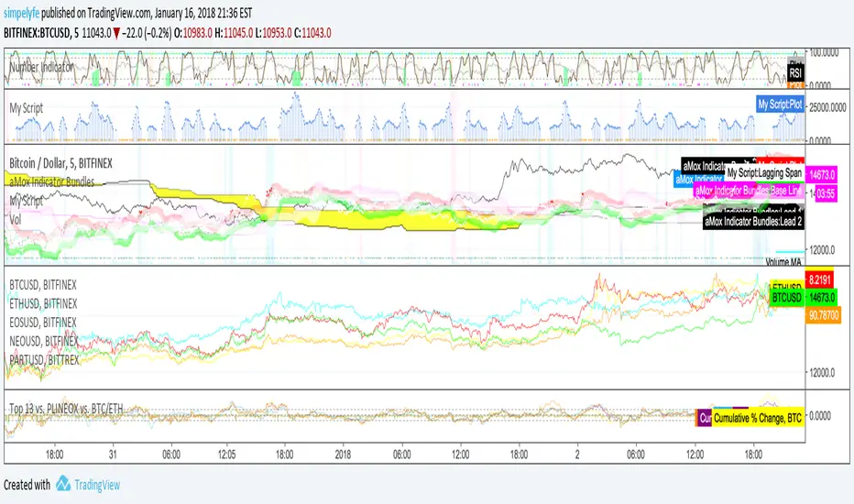Click the open value O:10983.0
The image size is (854, 504).
[x=193, y=33]
